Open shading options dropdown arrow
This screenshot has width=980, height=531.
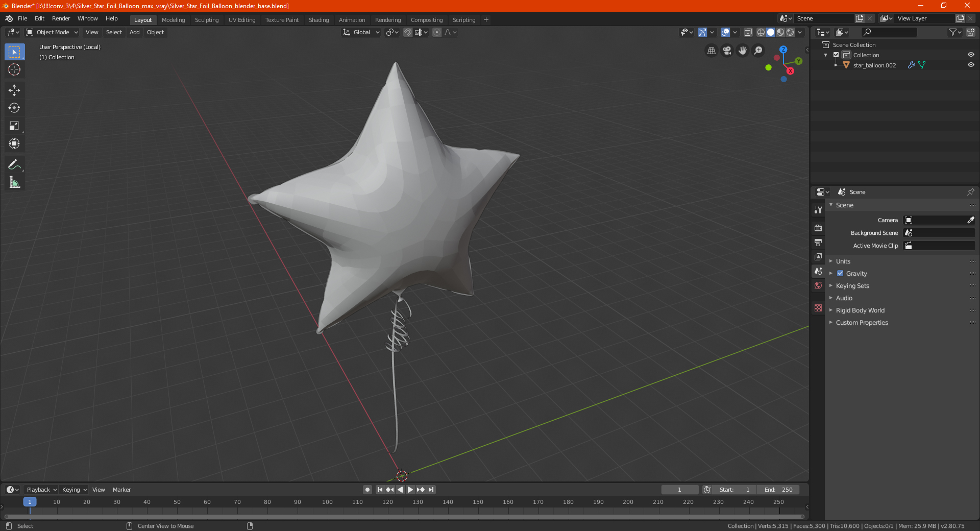(x=800, y=32)
